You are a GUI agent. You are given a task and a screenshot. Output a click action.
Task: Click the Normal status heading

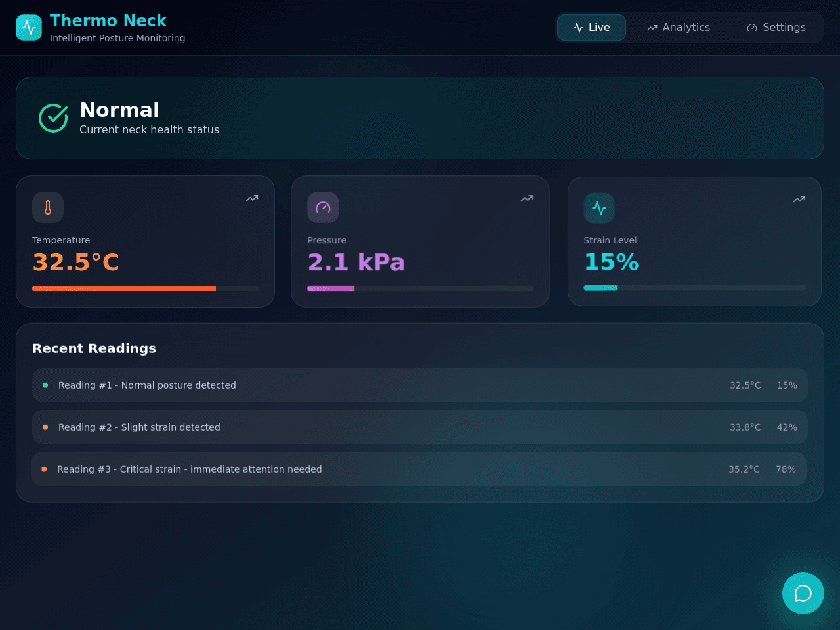119,110
